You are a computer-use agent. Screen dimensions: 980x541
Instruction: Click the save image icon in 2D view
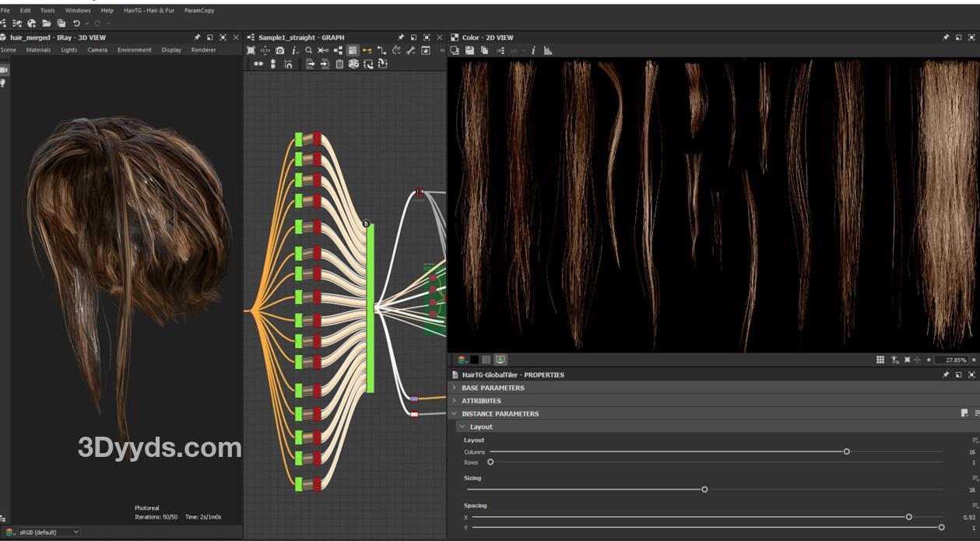tap(469, 51)
